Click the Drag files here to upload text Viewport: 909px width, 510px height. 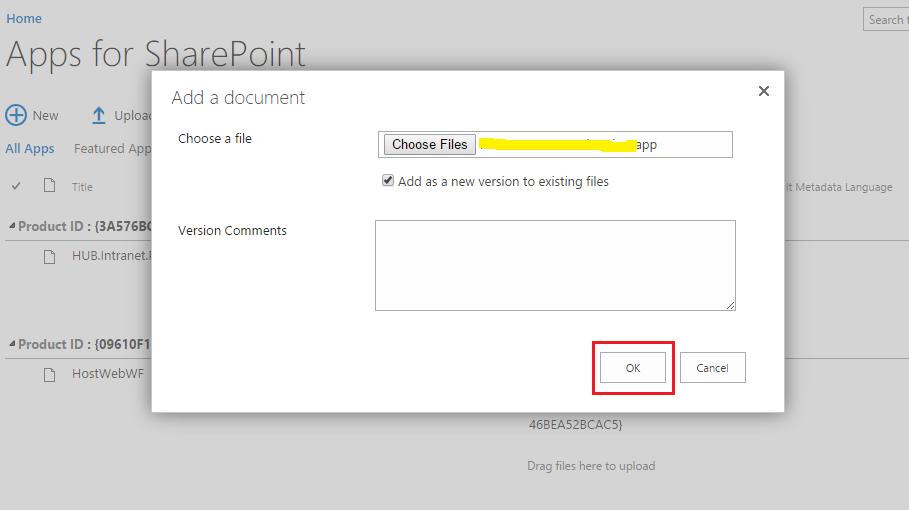(591, 466)
